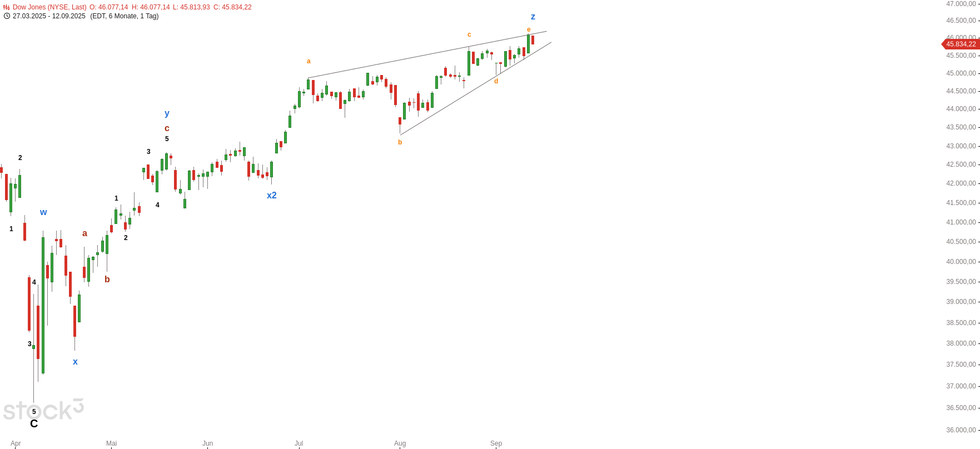Click the large black C wave label

pyautogui.click(x=34, y=424)
